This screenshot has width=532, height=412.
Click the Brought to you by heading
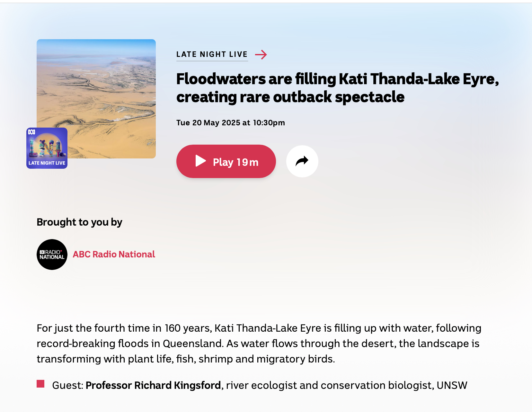coord(79,222)
